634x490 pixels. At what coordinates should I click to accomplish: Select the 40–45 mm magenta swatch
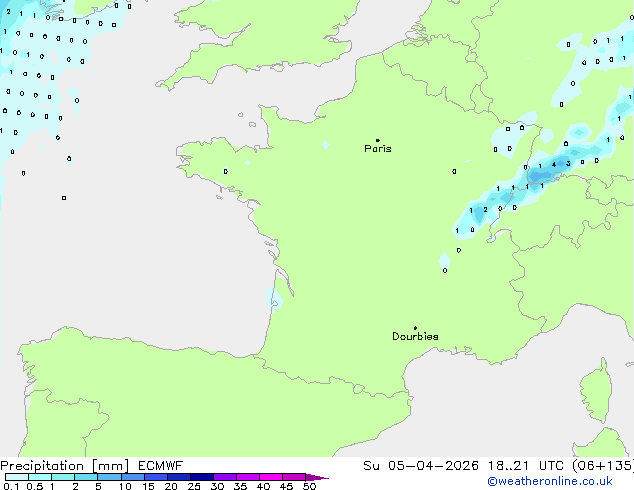tap(271, 477)
